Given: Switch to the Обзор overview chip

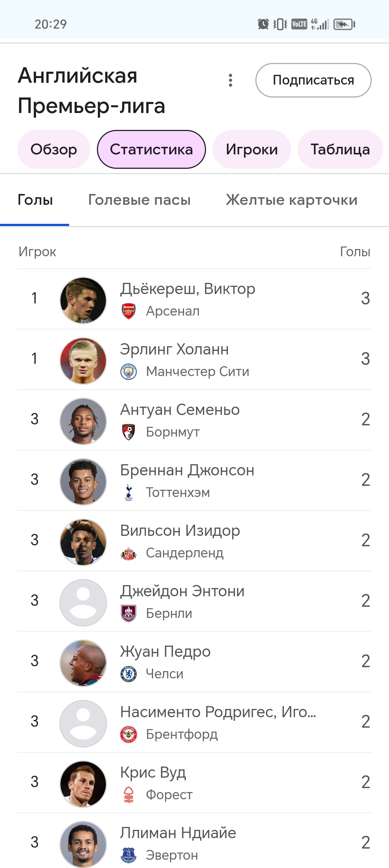Looking at the screenshot, I should [54, 149].
